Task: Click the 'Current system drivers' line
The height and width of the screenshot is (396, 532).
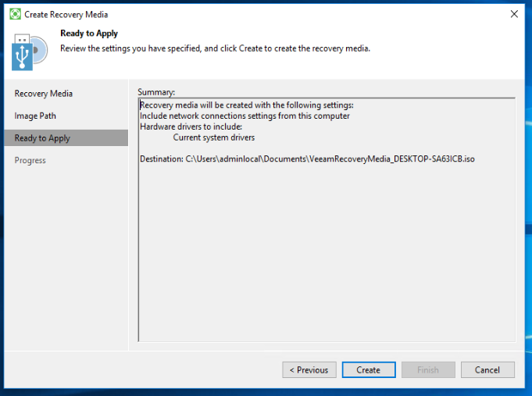Action: [x=214, y=137]
